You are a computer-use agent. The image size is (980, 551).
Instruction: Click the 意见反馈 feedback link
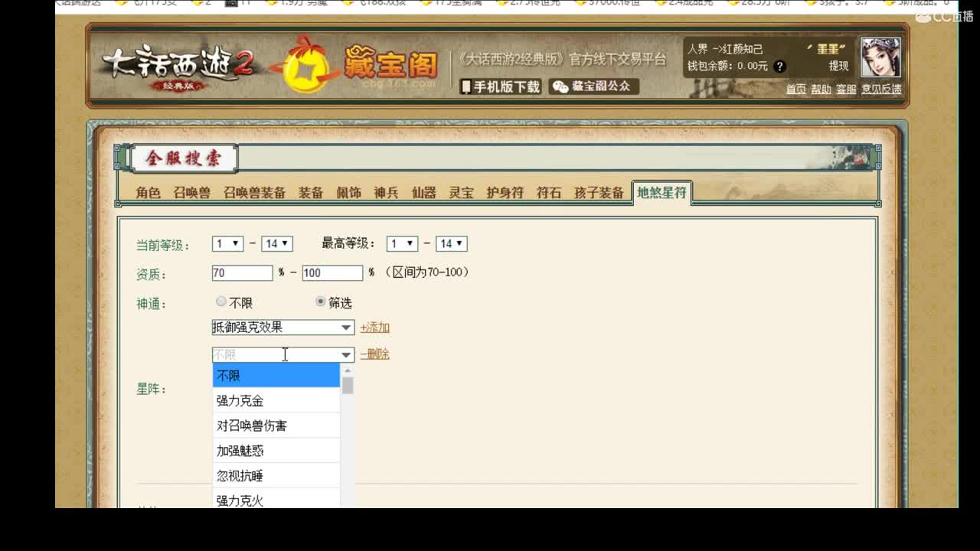pyautogui.click(x=881, y=90)
